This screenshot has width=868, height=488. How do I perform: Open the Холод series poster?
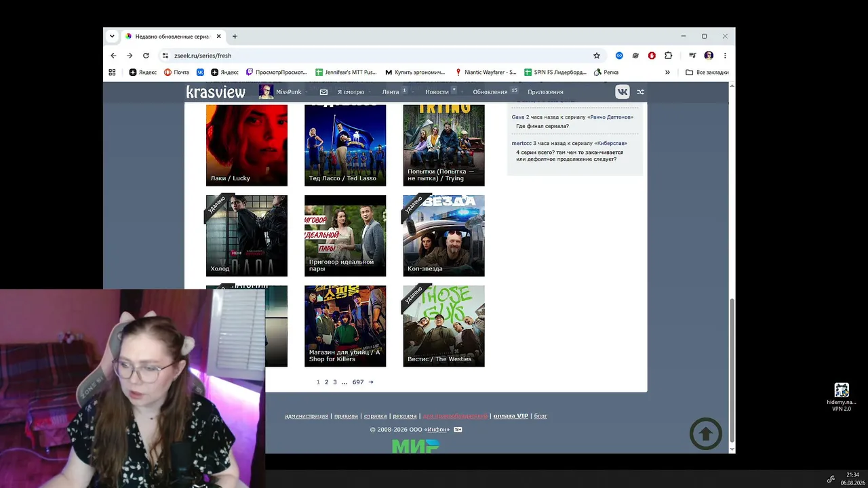247,236
